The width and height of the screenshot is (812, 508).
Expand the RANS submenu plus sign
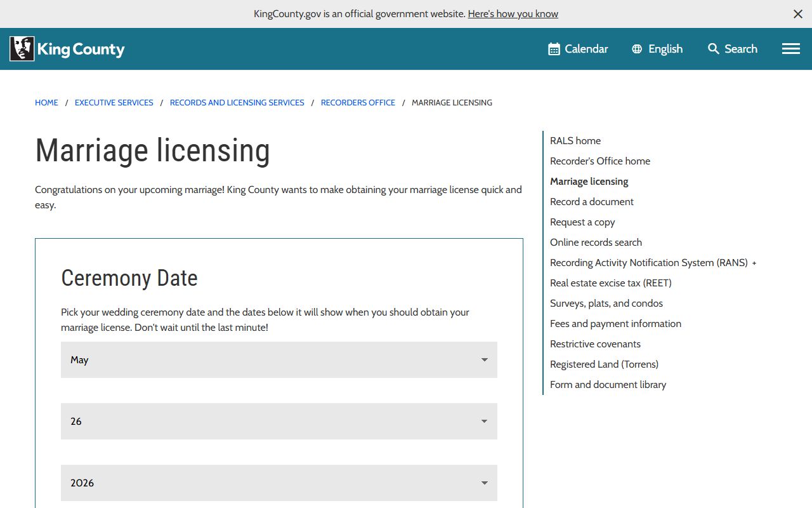coord(754,263)
